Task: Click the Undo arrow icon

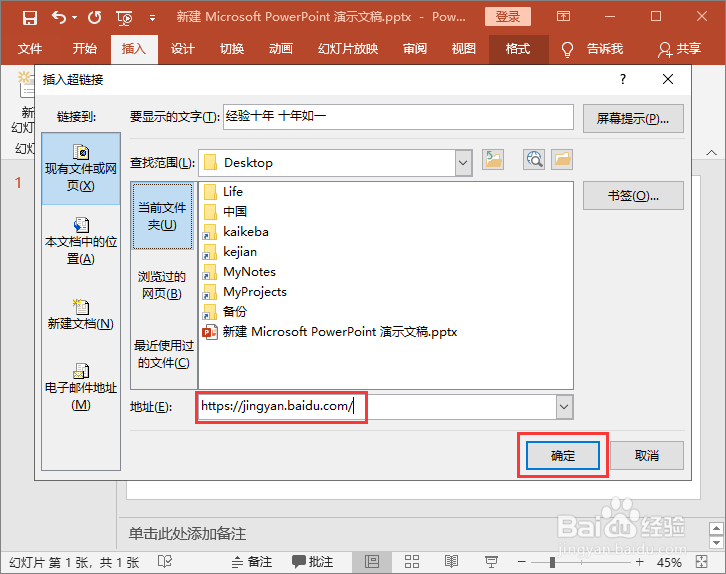Action: (x=59, y=18)
